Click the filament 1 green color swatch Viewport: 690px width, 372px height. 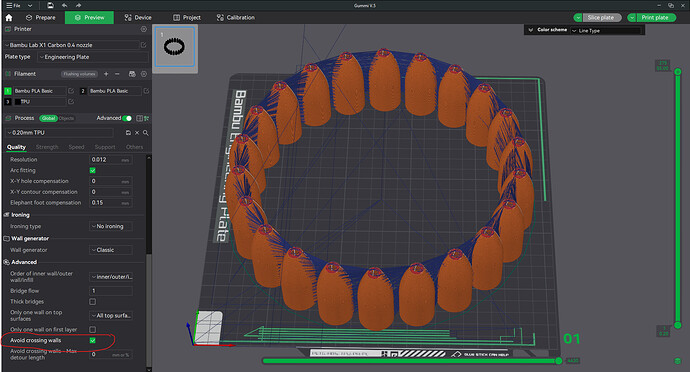[7, 91]
